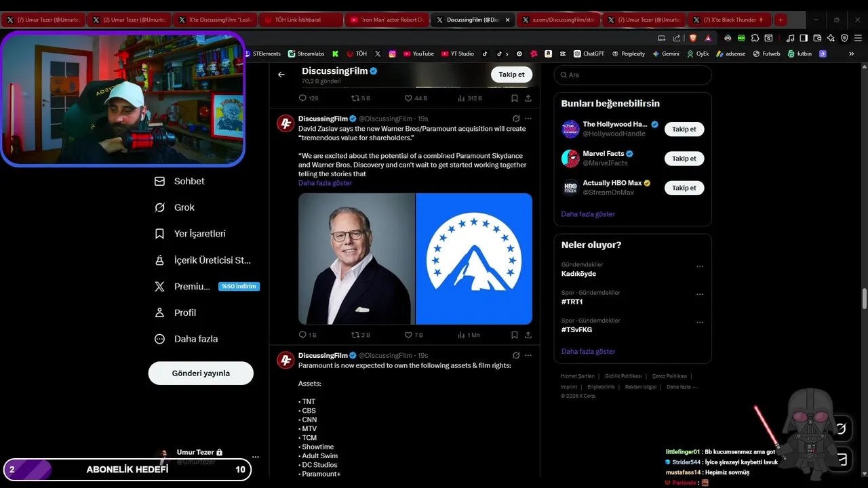The width and height of the screenshot is (868, 488).
Task: Click the Gönderi yayınla button
Action: point(201,373)
